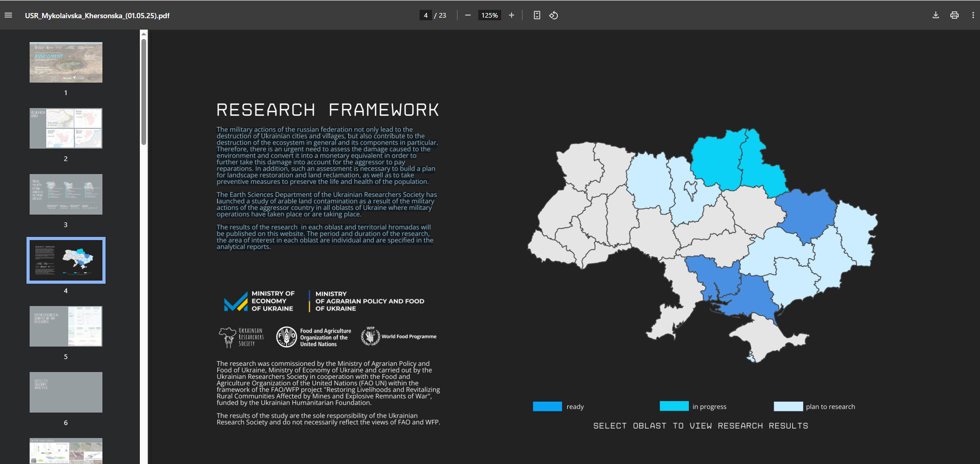Viewport: 980px width, 464px height.
Task: Edit the 125% zoom level field
Action: click(x=489, y=15)
